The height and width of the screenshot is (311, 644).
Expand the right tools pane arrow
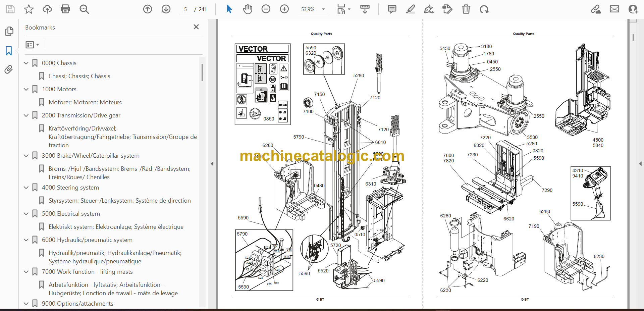(x=640, y=164)
